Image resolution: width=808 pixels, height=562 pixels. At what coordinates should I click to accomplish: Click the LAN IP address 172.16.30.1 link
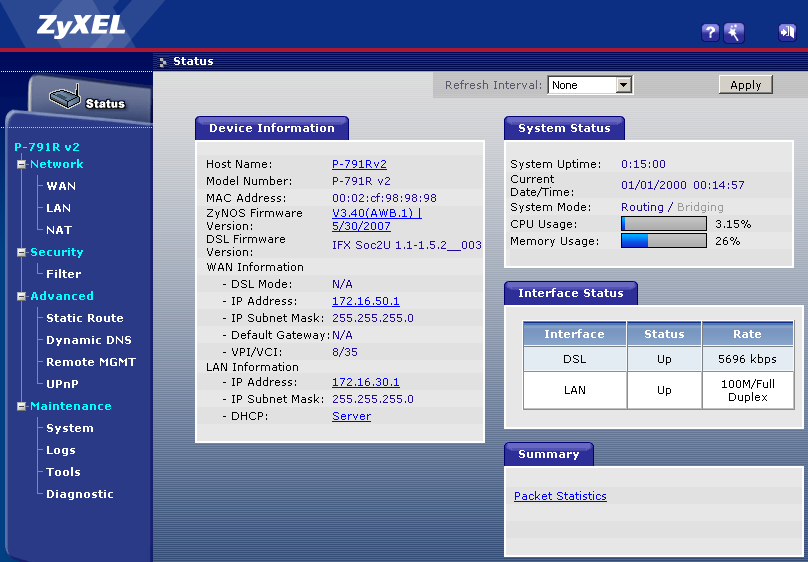(x=366, y=382)
